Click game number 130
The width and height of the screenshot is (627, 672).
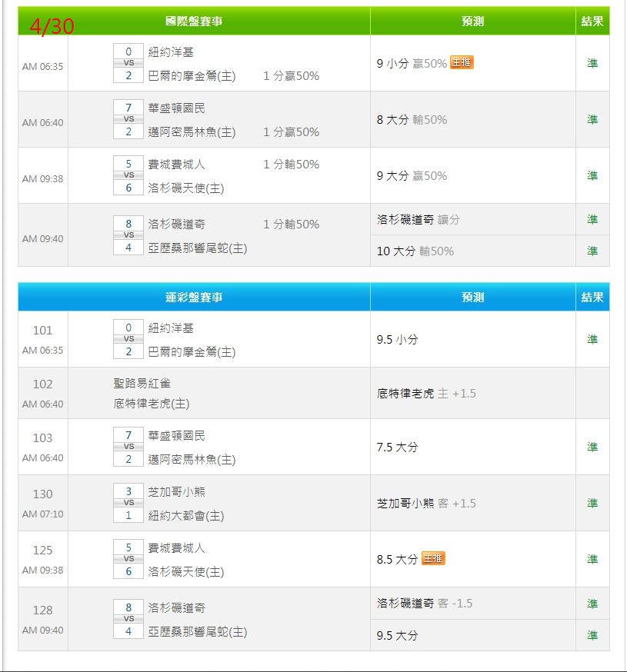coord(42,494)
